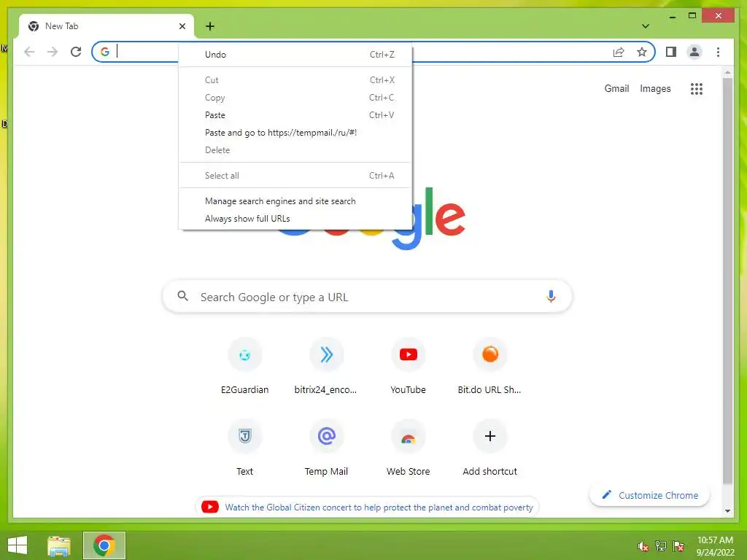
Task: Click the Delete menu entry
Action: coord(295,150)
